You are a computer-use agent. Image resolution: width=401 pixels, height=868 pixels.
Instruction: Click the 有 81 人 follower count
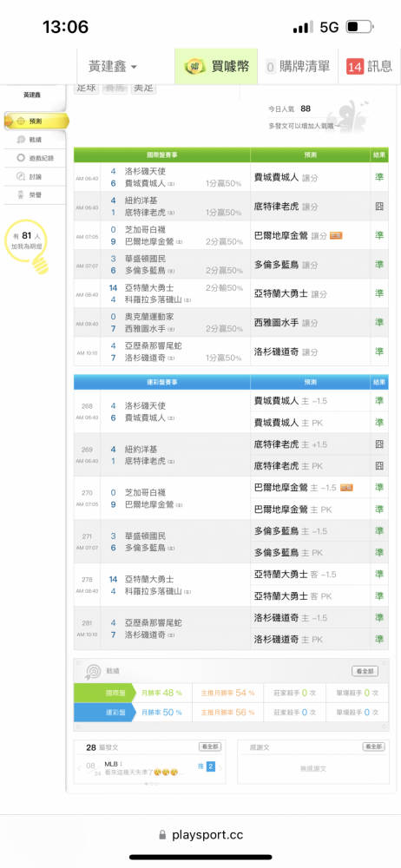tap(26, 236)
